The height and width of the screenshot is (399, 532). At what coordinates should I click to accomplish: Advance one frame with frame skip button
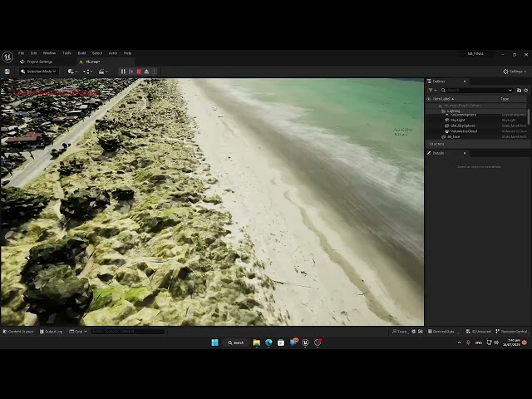pos(131,71)
